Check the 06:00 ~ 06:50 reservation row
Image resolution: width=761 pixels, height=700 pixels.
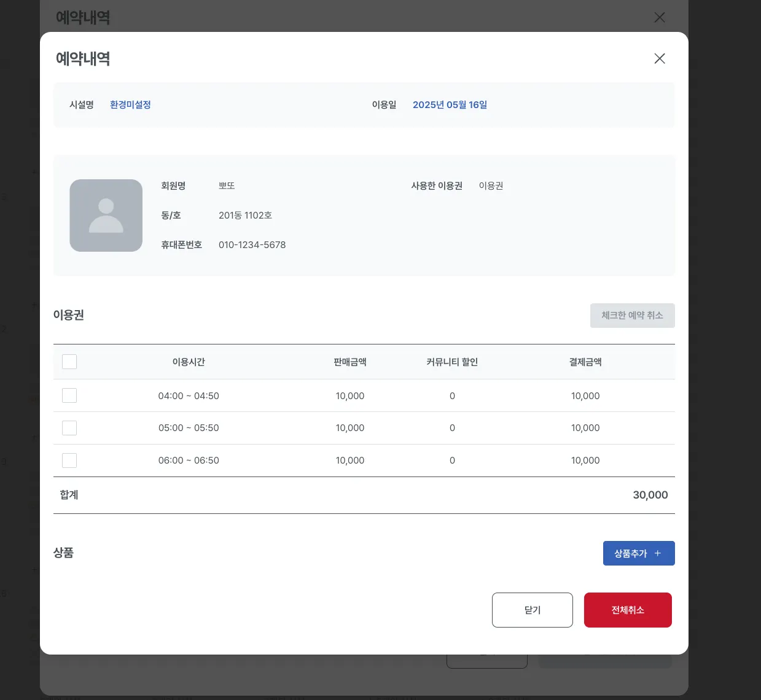point(69,461)
